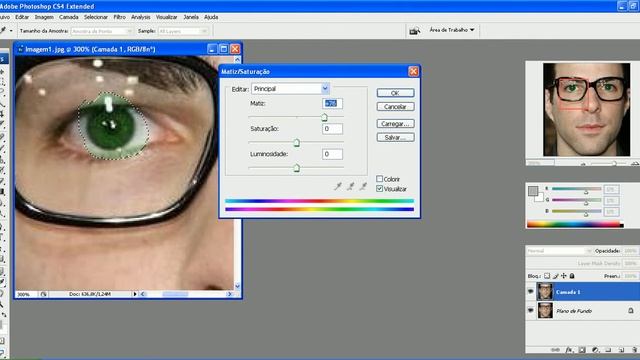Open the Filtro menu
Image resolution: width=640 pixels, height=360 pixels.
pyautogui.click(x=120, y=17)
